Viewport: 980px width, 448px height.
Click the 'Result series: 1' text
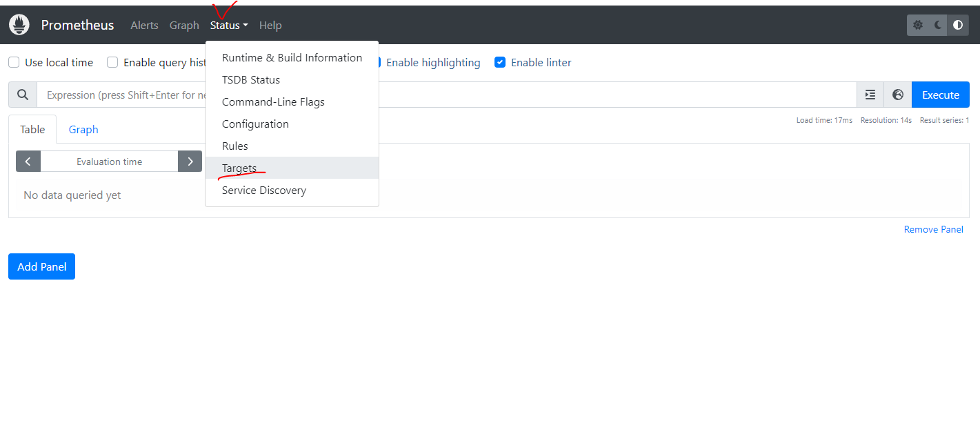tap(944, 120)
